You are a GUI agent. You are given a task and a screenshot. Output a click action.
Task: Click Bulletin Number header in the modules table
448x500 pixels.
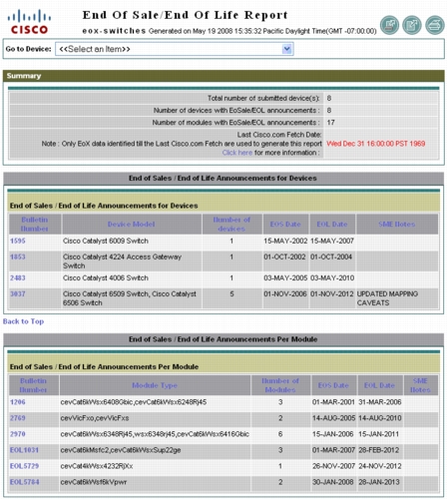coord(33,385)
